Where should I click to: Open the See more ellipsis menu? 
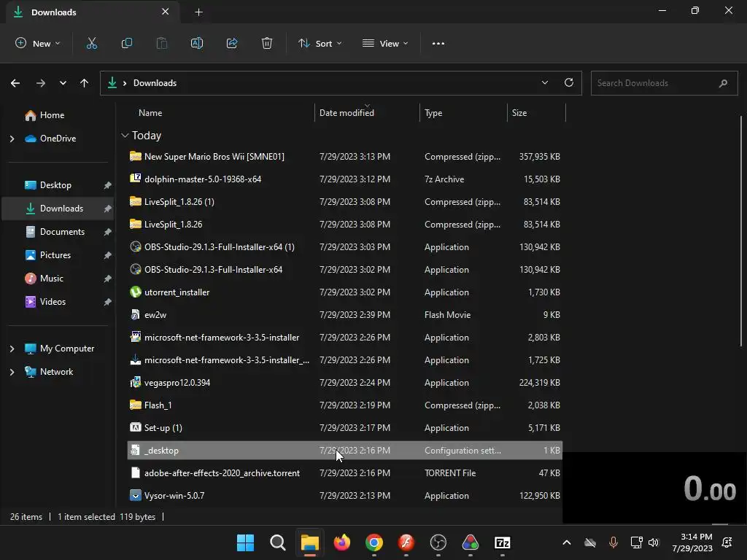tap(438, 43)
